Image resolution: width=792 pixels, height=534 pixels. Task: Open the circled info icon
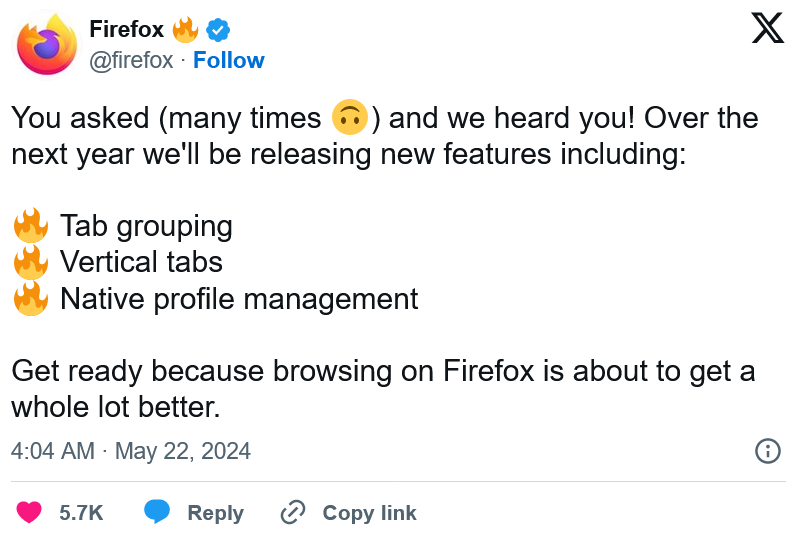[768, 450]
